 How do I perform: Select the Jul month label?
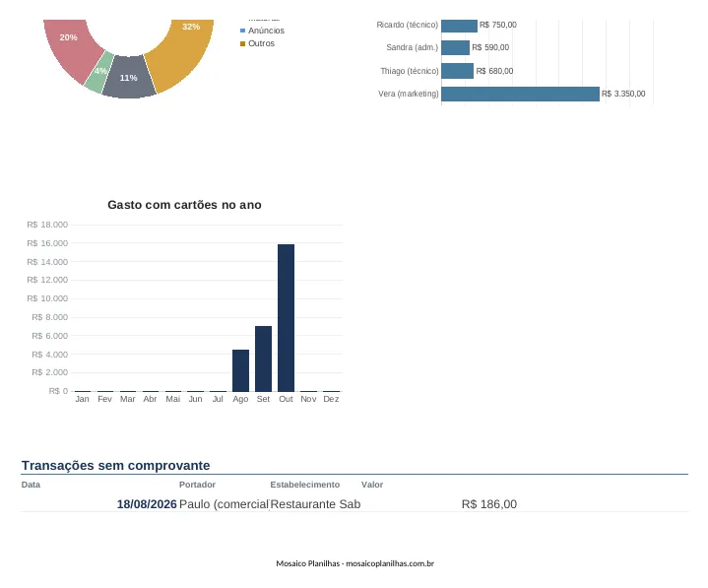point(218,399)
